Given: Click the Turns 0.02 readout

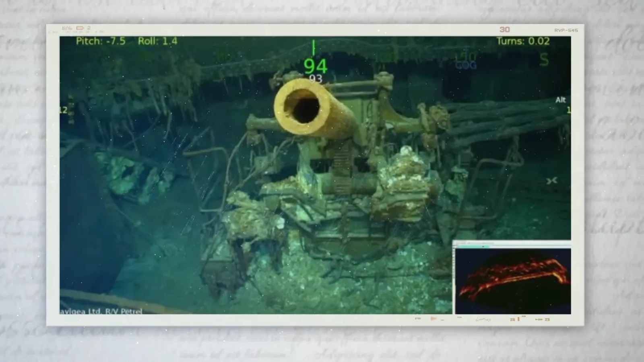Looking at the screenshot, I should [522, 41].
